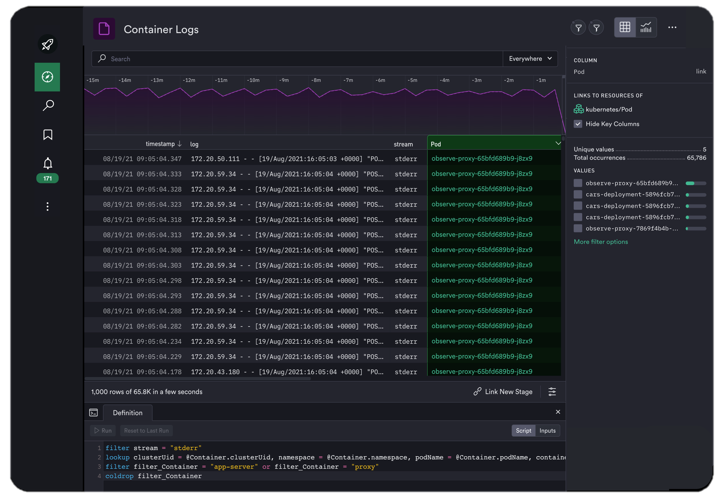Click timestamp cell 09:05:04.282

(142, 326)
